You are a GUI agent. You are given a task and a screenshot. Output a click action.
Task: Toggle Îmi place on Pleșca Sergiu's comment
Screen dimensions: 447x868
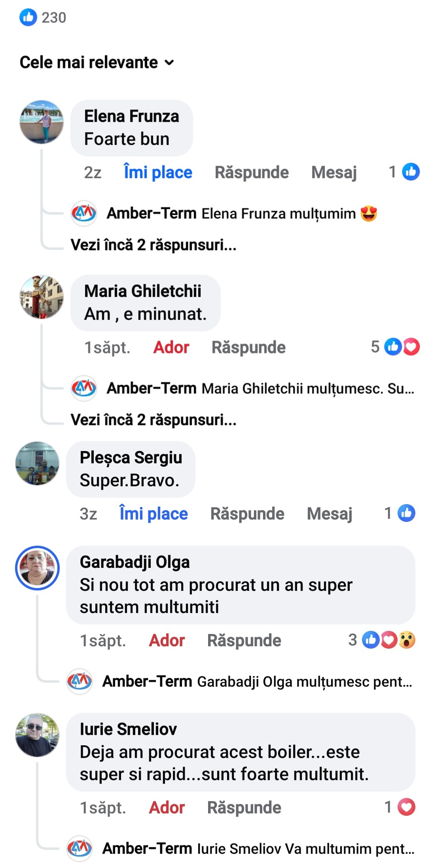coord(153,514)
